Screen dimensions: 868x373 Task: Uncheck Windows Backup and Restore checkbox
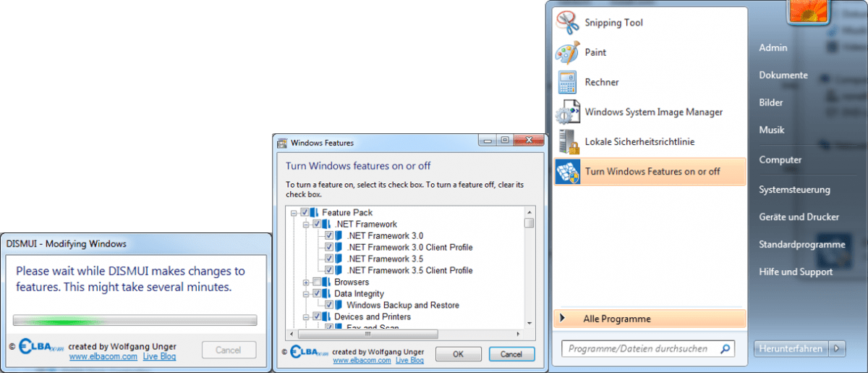click(x=329, y=305)
